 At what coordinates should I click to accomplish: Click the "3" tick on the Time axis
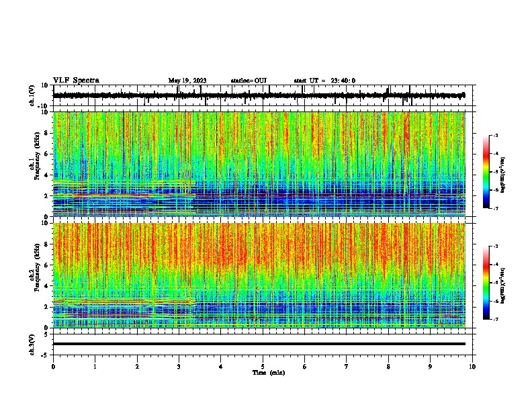coord(179,367)
